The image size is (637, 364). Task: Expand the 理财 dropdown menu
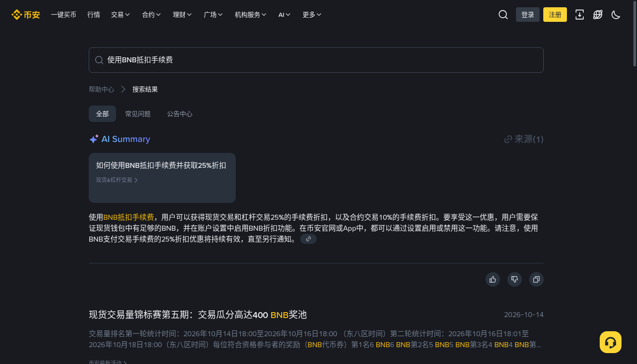pyautogui.click(x=182, y=15)
